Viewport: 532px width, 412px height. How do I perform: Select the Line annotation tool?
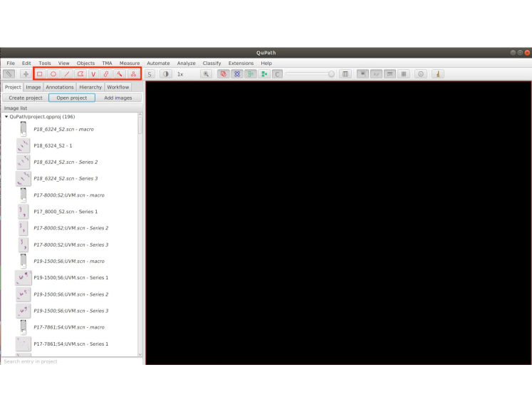click(67, 74)
